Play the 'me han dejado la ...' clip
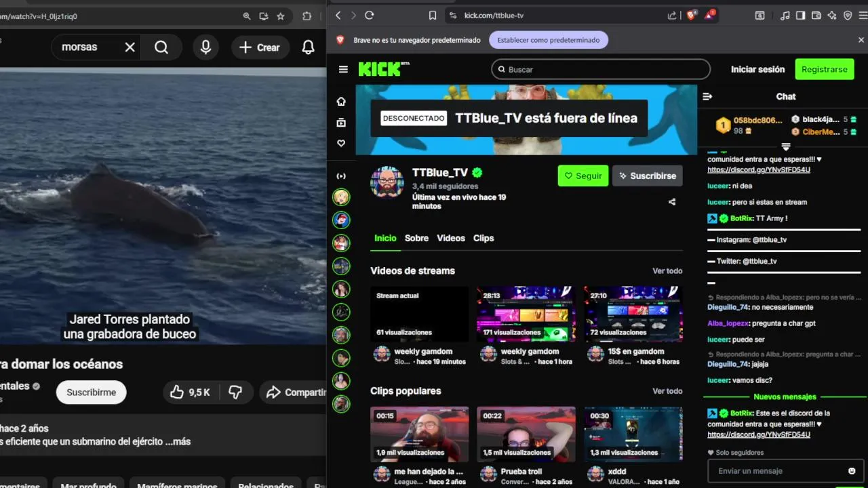The width and height of the screenshot is (868, 488). pyautogui.click(x=419, y=434)
